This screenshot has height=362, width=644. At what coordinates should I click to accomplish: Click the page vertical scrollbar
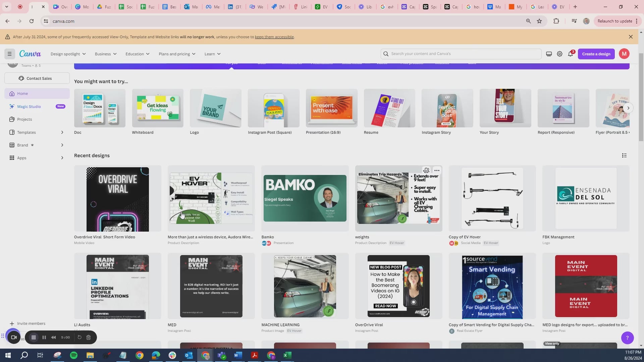pos(641,97)
